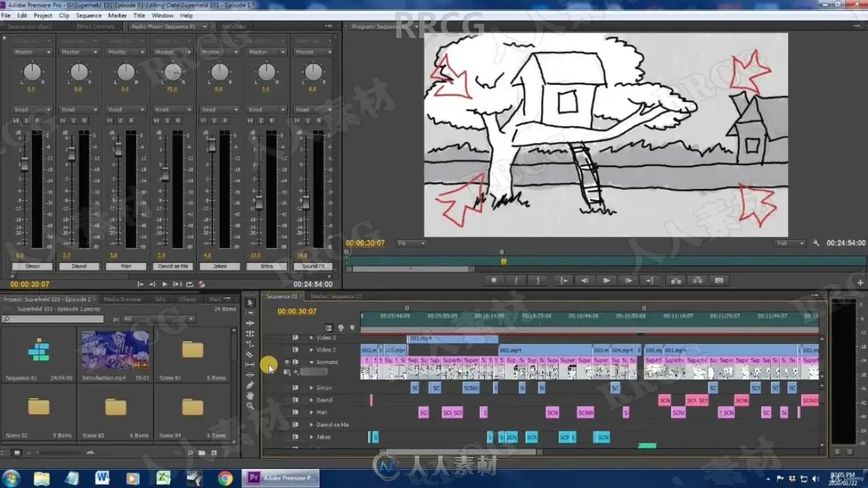This screenshot has width=868, height=488.
Task: Open Simon track Master output dropdown
Action: [33, 52]
